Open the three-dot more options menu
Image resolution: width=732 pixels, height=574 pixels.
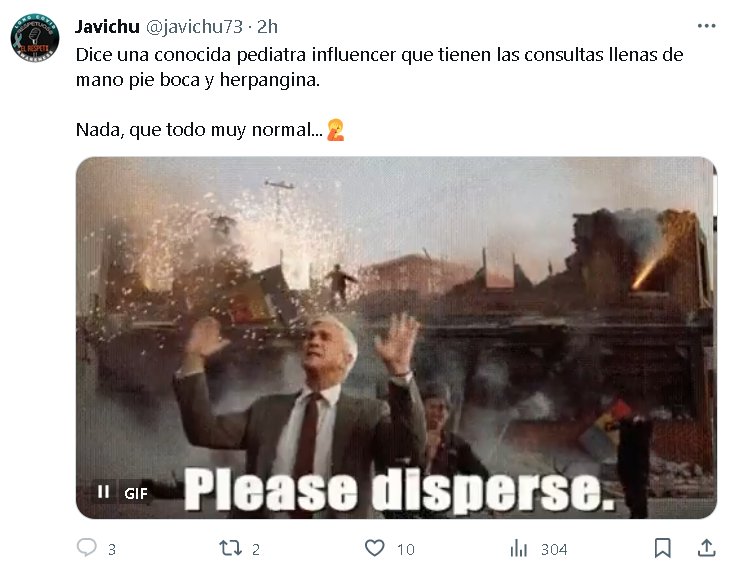click(x=706, y=26)
